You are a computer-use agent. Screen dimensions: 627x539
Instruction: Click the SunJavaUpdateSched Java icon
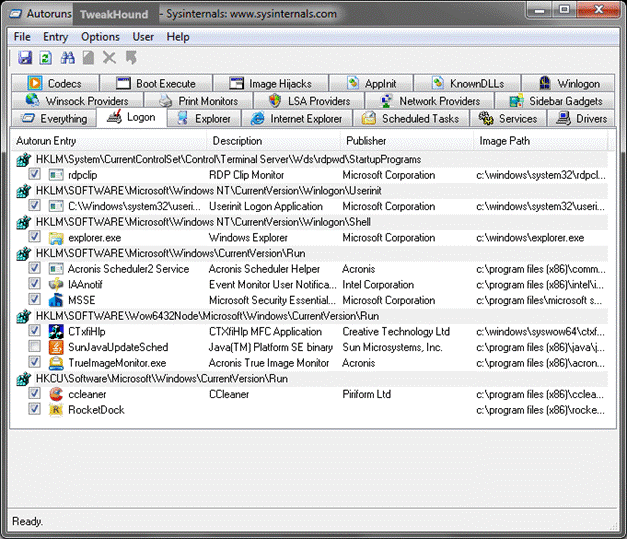56,347
